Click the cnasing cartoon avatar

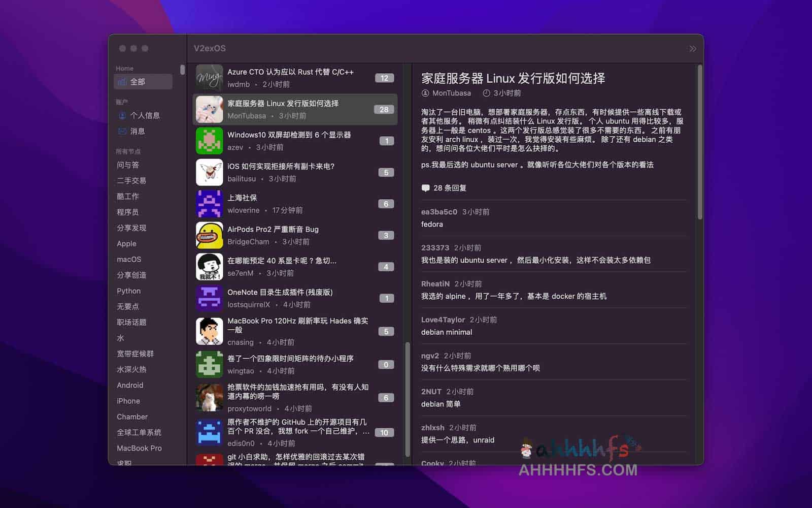[210, 331]
